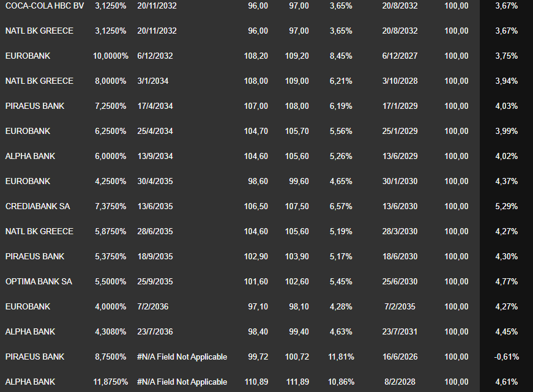The width and height of the screenshot is (533, 392).
Task: Click the call date 7/2/2035
Action: click(400, 306)
